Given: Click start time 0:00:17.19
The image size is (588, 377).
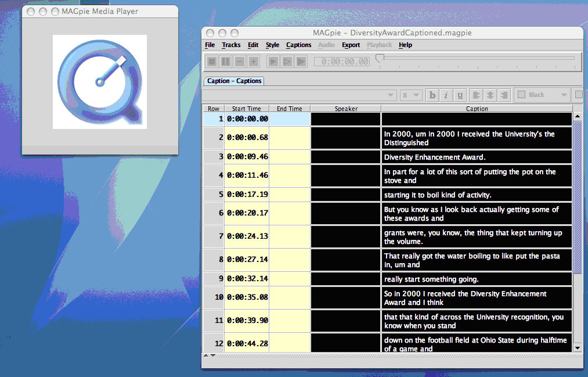Looking at the screenshot, I should coord(247,195).
